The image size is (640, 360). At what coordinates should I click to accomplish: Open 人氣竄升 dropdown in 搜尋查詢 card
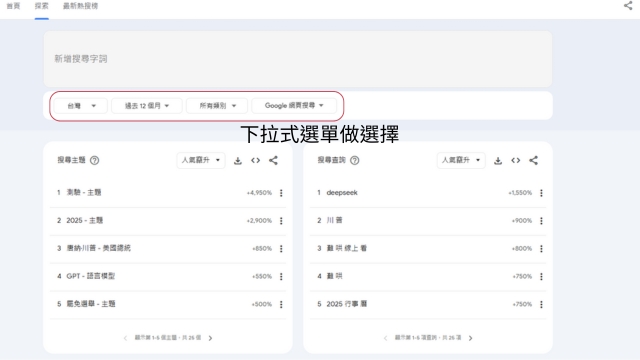click(461, 160)
